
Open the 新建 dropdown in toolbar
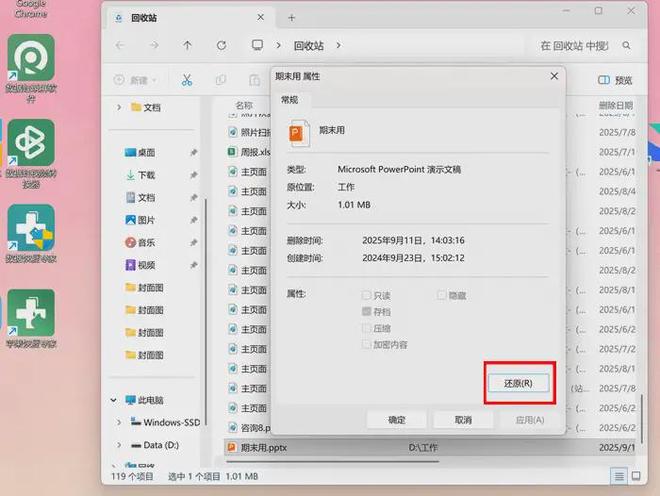pyautogui.click(x=135, y=80)
